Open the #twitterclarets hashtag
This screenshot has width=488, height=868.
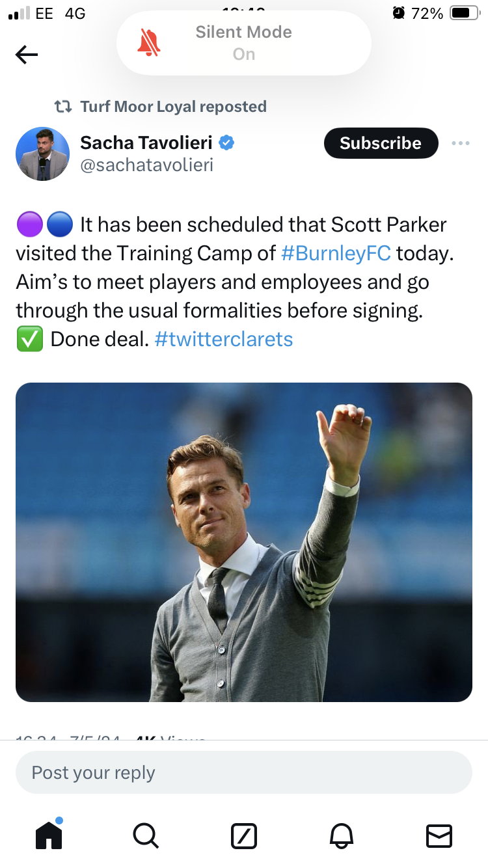(224, 339)
